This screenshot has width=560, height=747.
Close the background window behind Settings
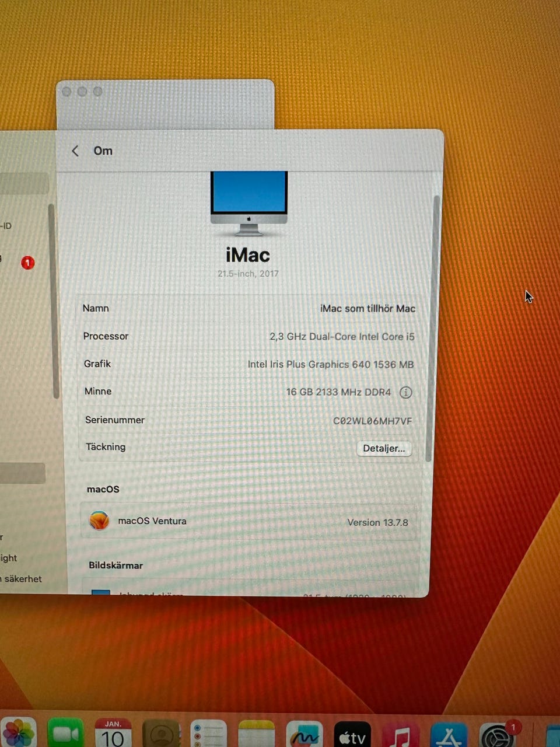point(66,92)
